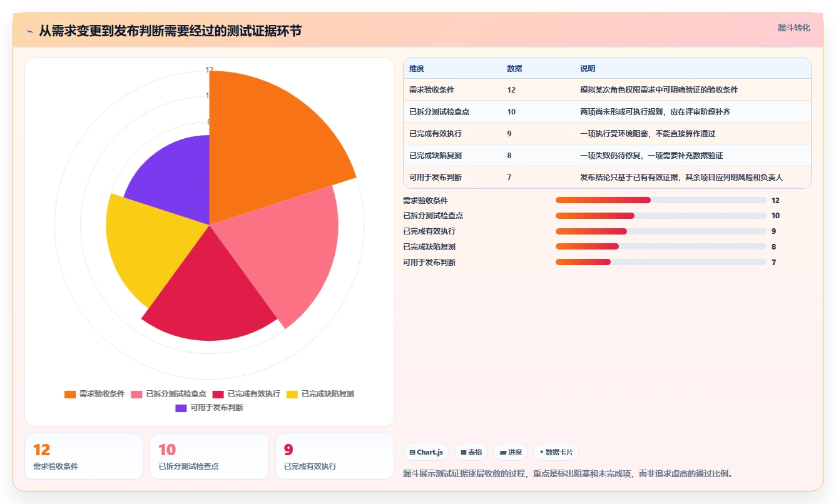Screen dimensions: 836x504
Task: Select the 可用于发布判断 table row label
Action: click(x=436, y=178)
